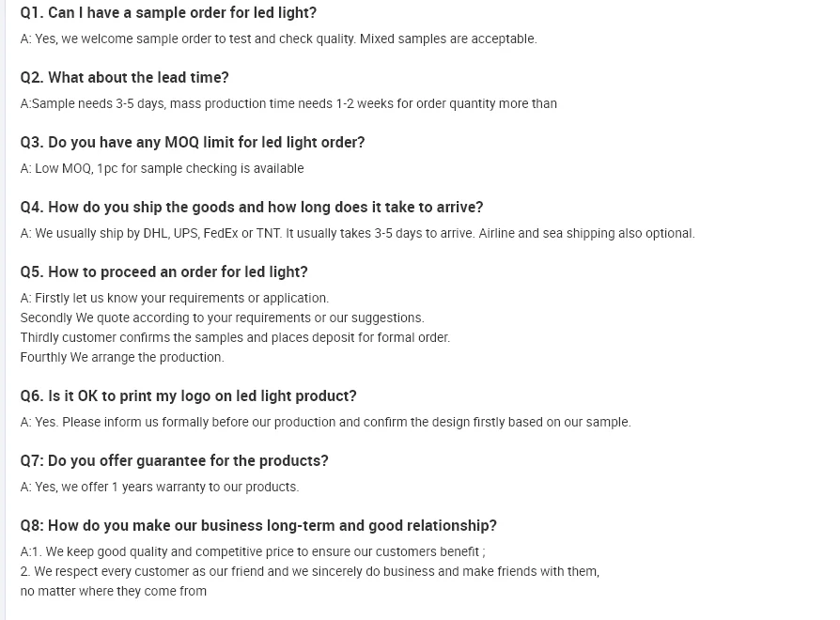Click 'Thirdly customer confirms the samples' line
Viewport: 840px width, 620px height.
point(235,337)
